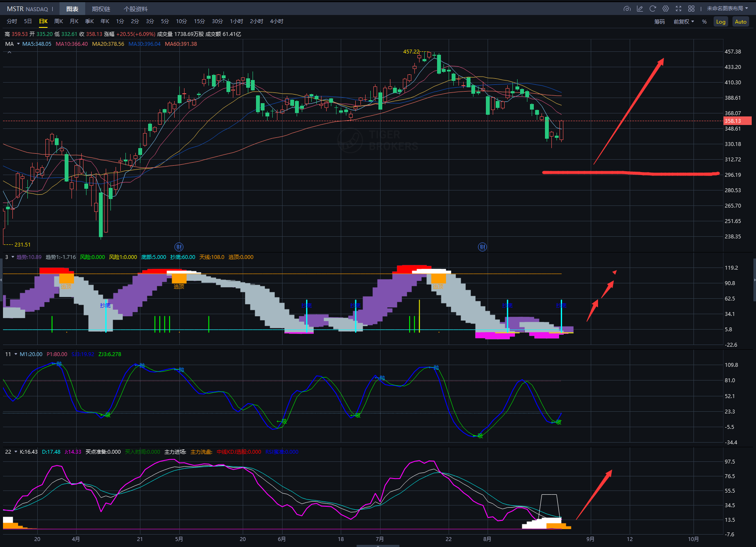This screenshot has height=547, width=756.
Task: Select the 1小时 one-hour timeframe
Action: coord(236,21)
